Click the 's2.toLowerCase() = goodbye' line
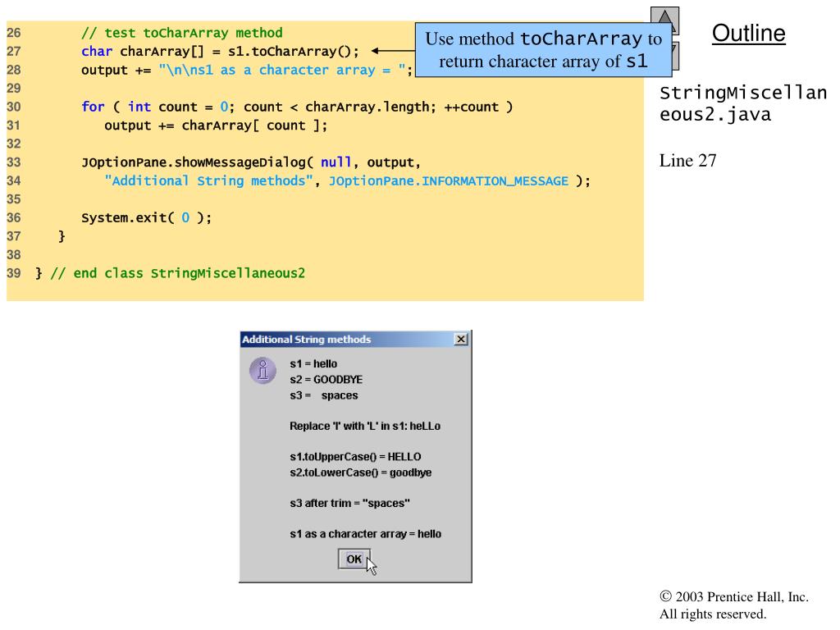 (361, 472)
